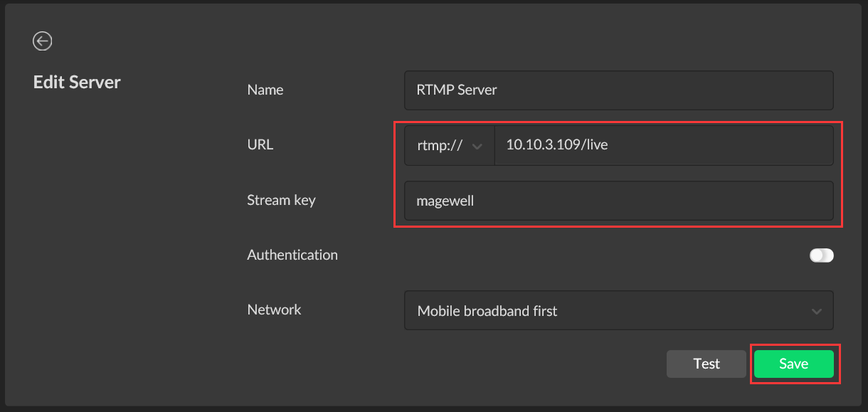Click the Stream key label

click(x=281, y=200)
